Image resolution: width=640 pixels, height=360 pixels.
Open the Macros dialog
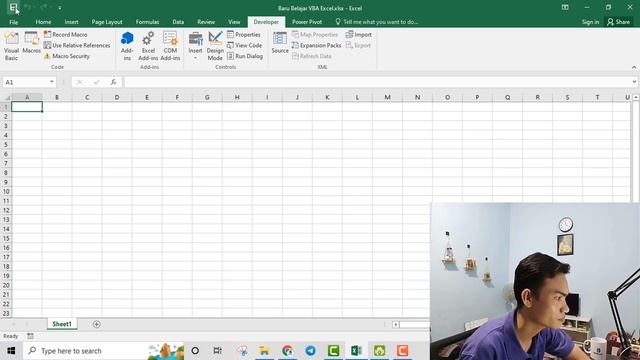[31, 43]
